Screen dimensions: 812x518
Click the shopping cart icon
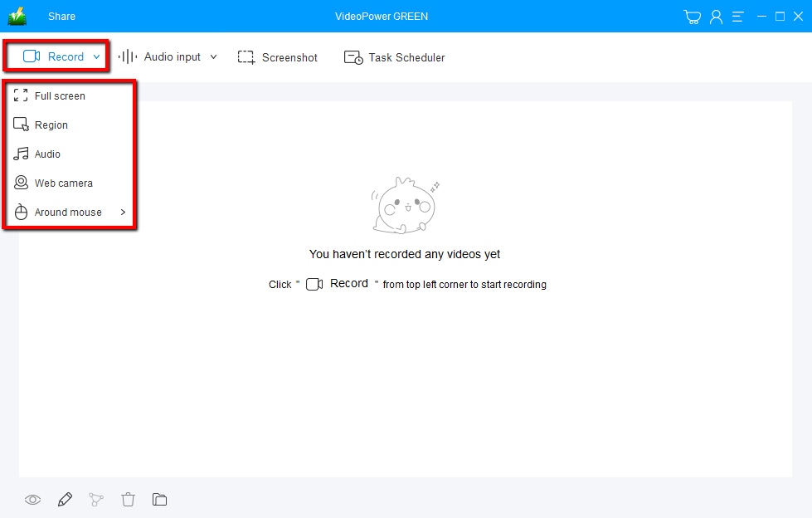click(692, 16)
